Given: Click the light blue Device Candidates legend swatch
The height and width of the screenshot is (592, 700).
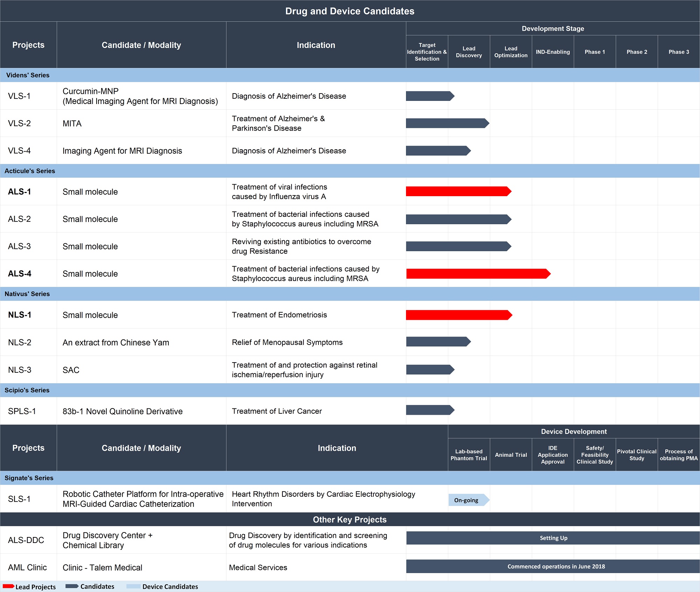Looking at the screenshot, I should click(x=133, y=586).
